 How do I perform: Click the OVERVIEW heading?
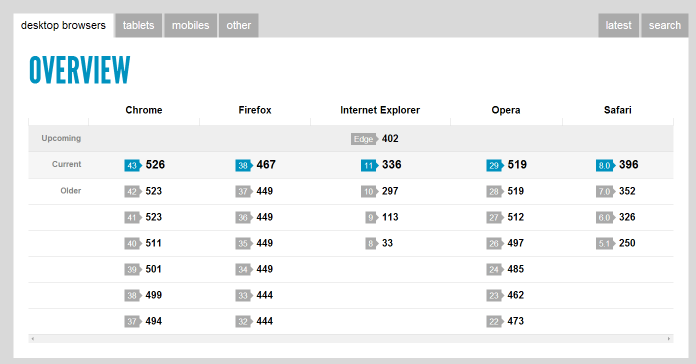pyautogui.click(x=80, y=70)
